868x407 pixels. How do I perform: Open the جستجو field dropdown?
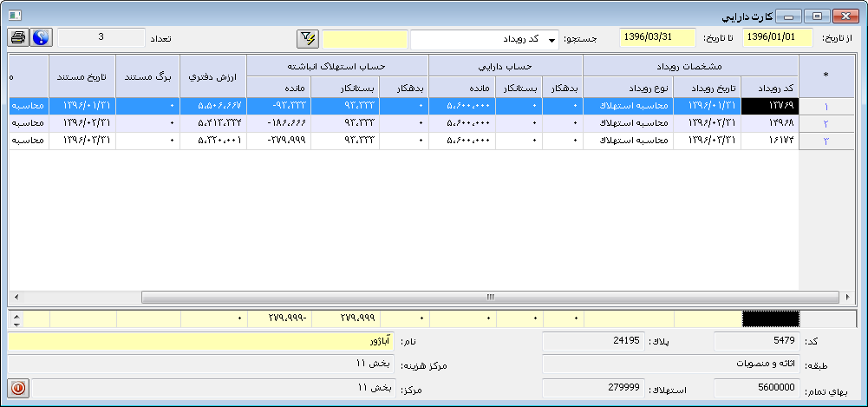(x=552, y=40)
